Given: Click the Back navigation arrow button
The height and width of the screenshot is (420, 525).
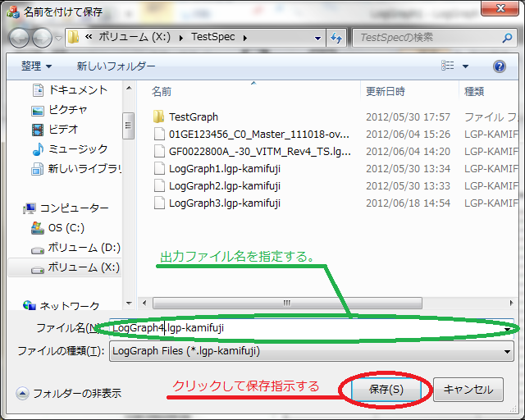Looking at the screenshot, I should [19, 38].
